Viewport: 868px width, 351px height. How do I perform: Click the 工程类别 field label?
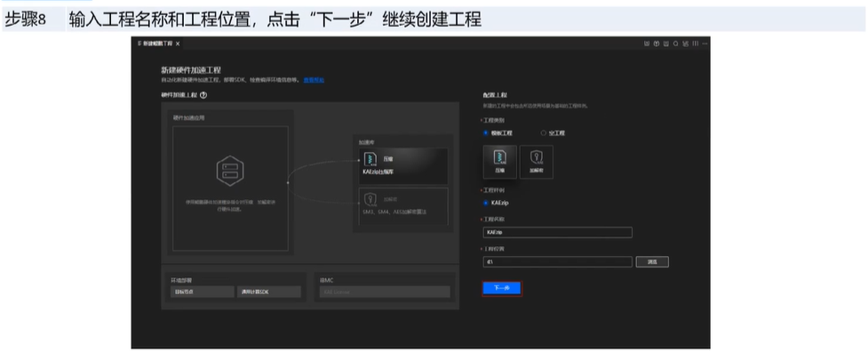(494, 120)
